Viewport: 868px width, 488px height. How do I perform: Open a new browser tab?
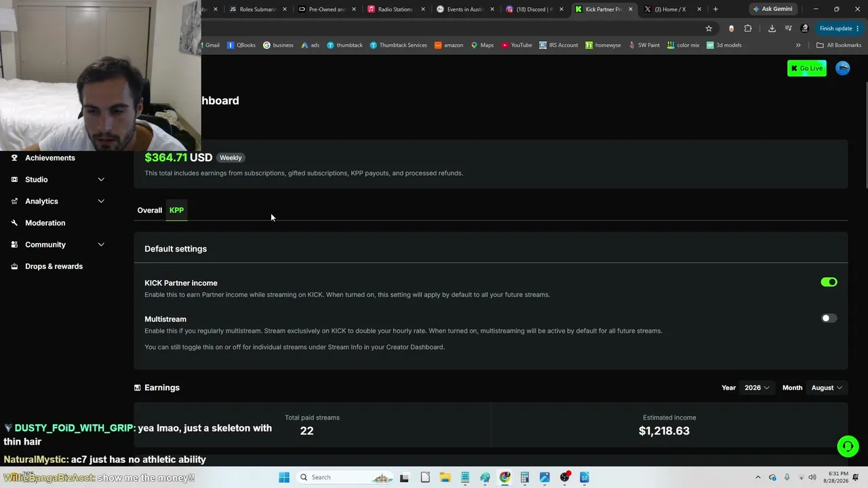(x=715, y=9)
